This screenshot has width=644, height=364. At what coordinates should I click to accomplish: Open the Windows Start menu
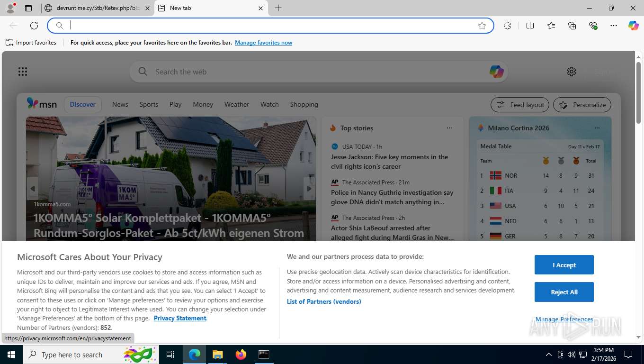click(x=11, y=355)
